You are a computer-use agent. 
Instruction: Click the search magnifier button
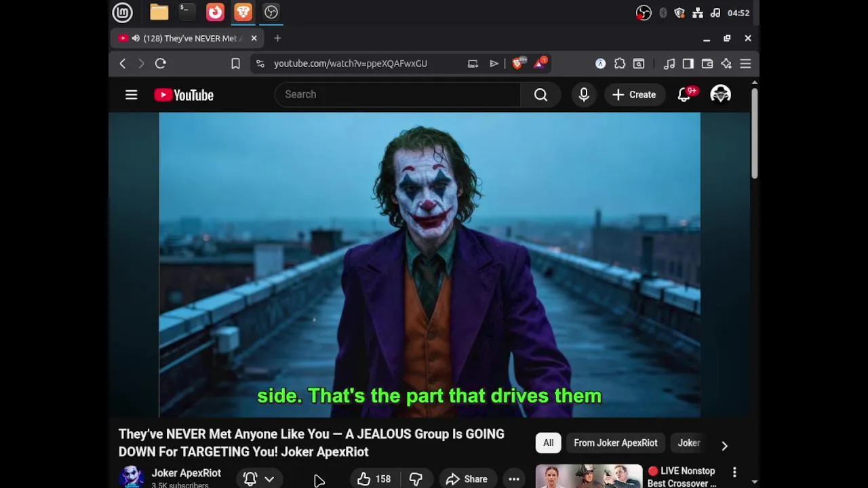click(x=540, y=95)
